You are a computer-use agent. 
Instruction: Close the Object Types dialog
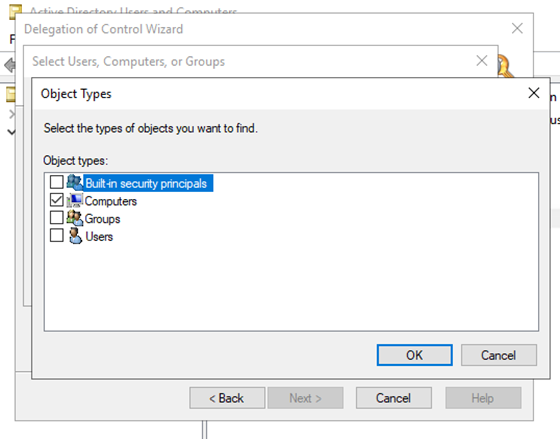point(534,93)
